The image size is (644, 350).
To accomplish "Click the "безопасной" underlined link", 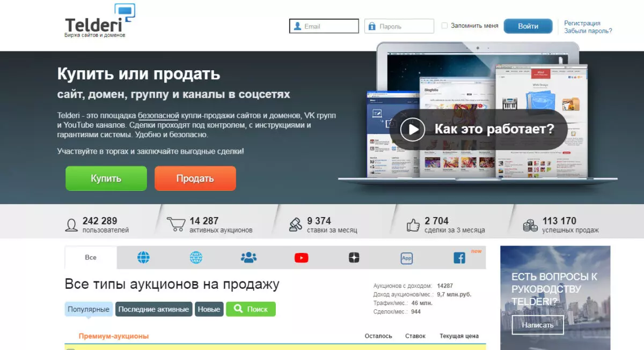I will (x=158, y=115).
